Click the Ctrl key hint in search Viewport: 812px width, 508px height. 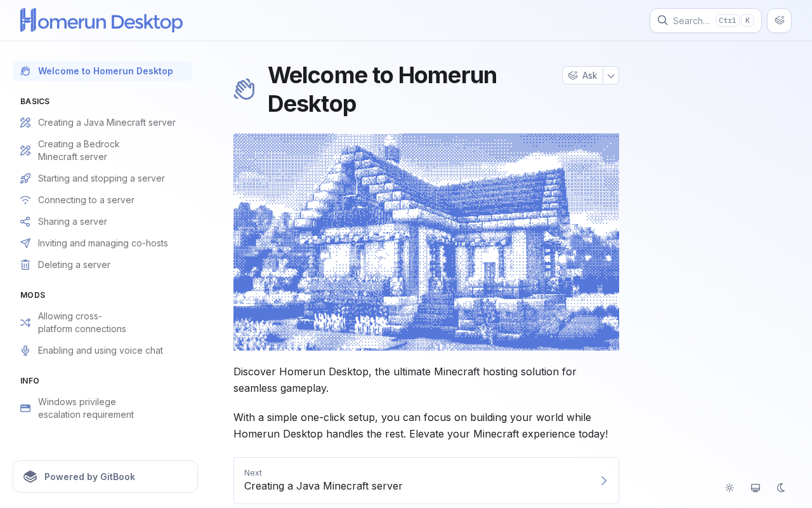click(x=728, y=20)
